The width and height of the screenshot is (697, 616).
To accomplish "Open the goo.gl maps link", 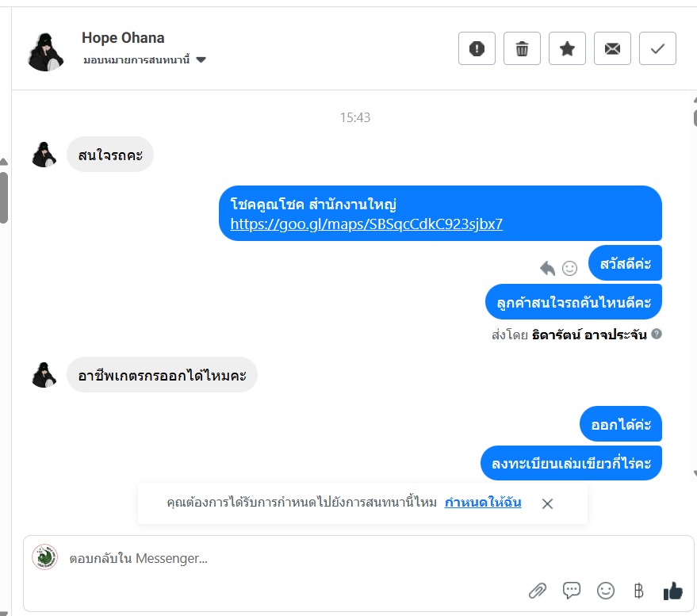I will (366, 224).
